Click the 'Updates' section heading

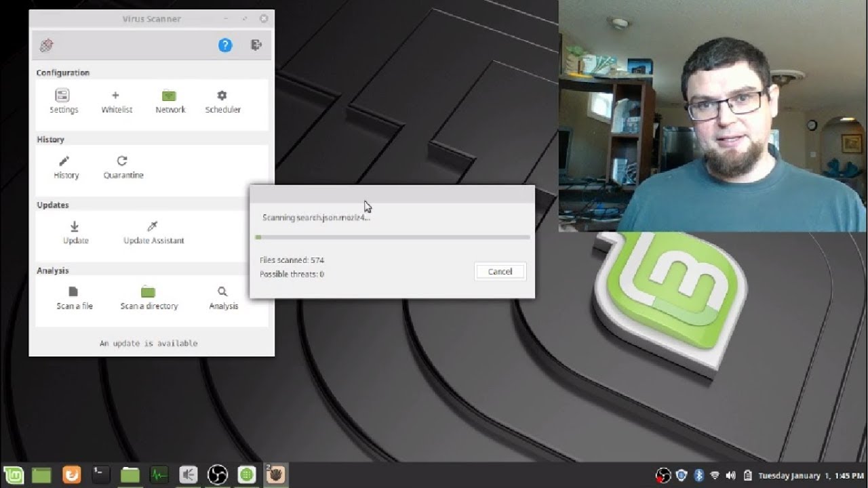coord(52,205)
